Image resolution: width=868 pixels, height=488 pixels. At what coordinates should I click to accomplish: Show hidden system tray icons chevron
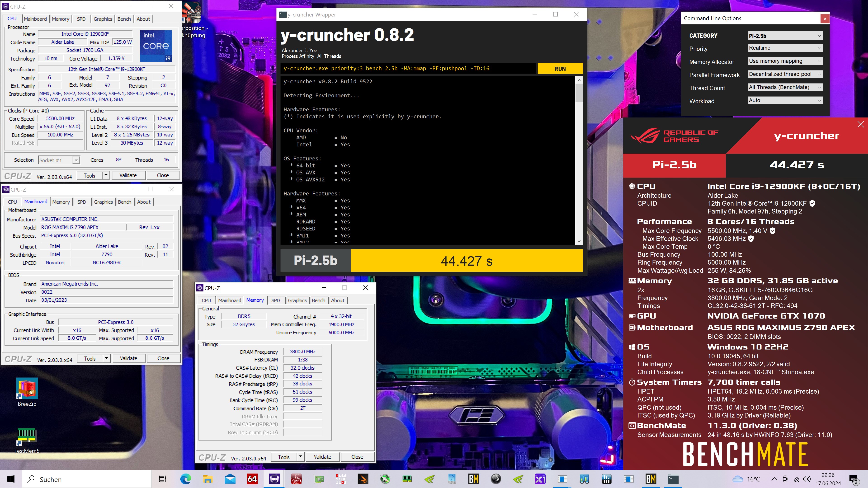point(774,479)
